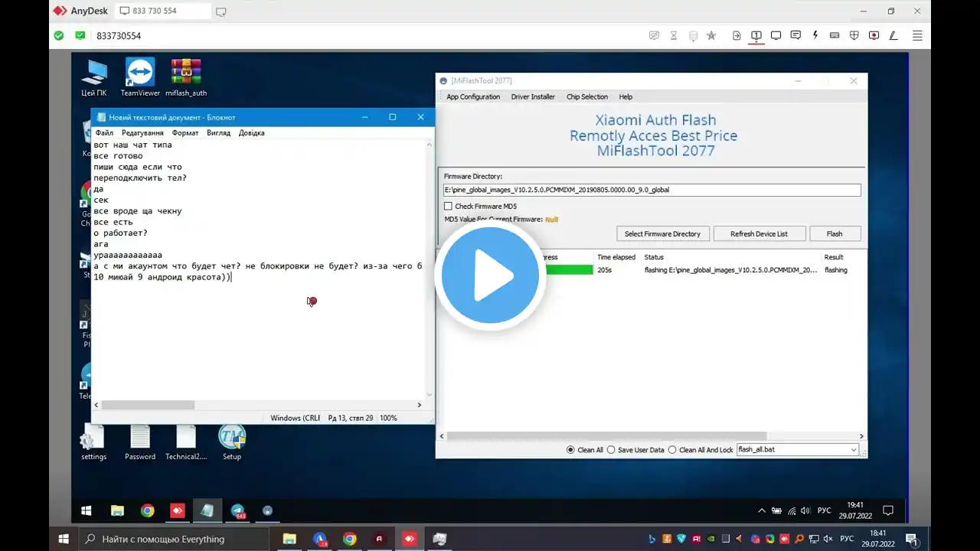Open AnyDesk on the local taskbar
980x551 pixels.
click(410, 539)
